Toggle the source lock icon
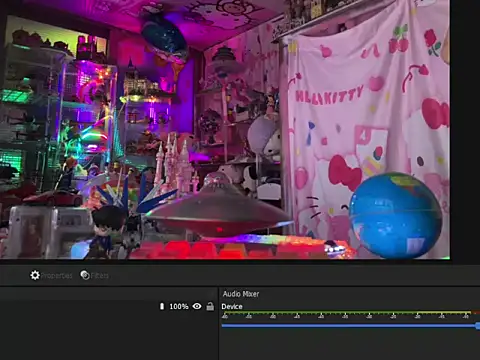480x360 pixels. pos(210,306)
